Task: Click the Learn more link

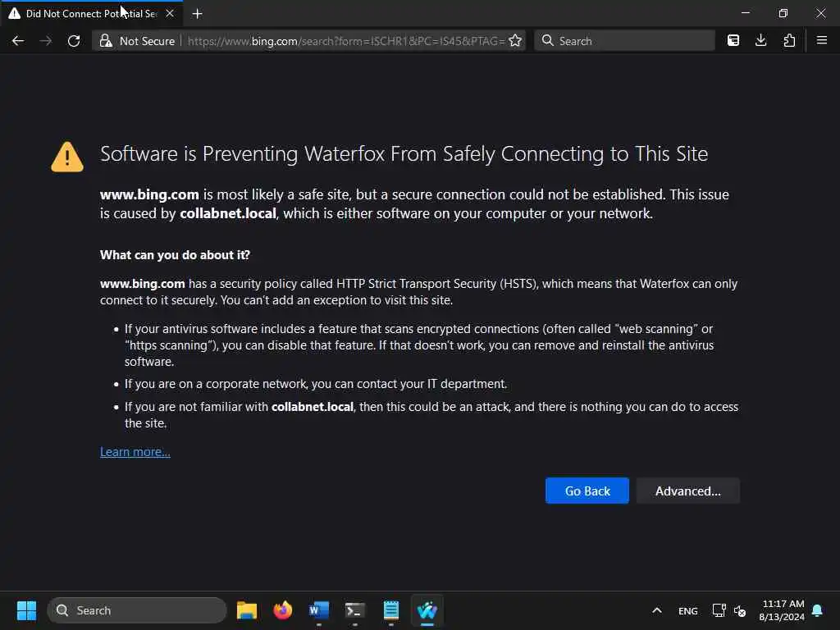Action: 135,452
